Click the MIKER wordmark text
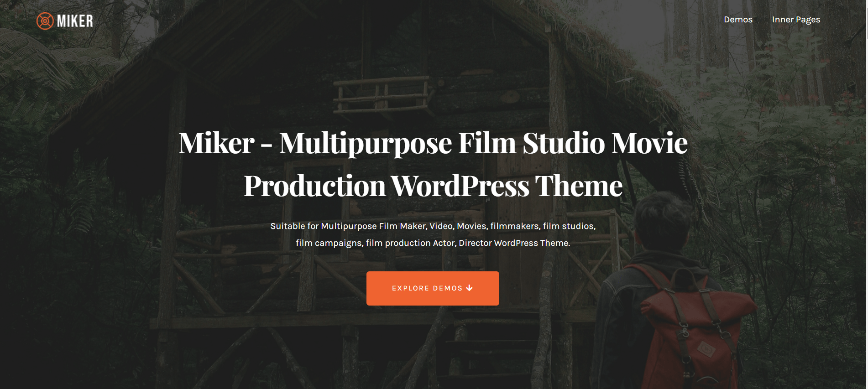The height and width of the screenshot is (389, 868). coord(75,21)
